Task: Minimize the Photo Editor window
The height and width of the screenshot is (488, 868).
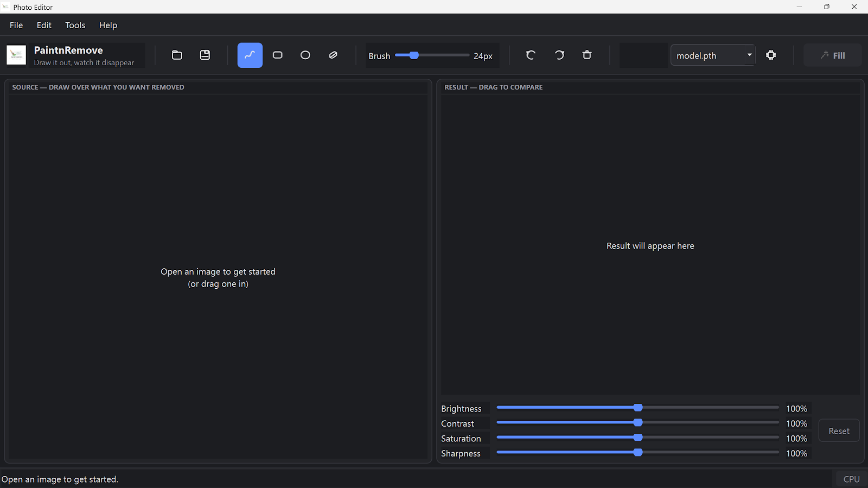Action: pyautogui.click(x=799, y=7)
